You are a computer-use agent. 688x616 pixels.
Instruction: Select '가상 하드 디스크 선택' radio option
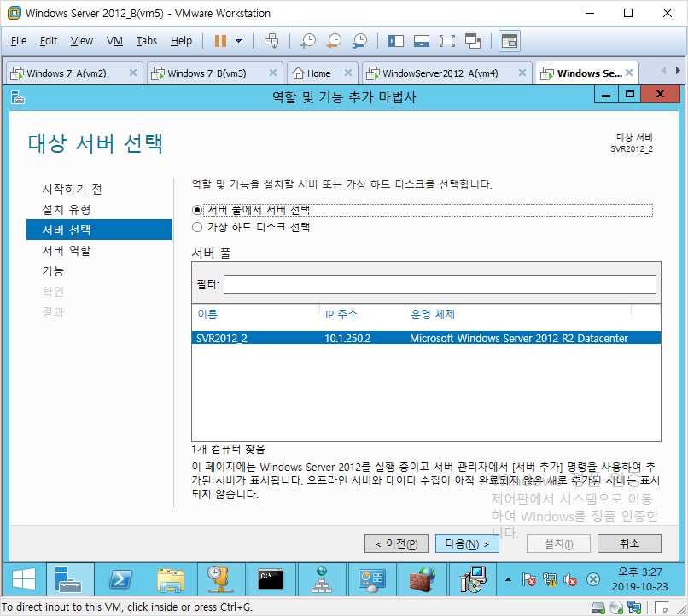197,227
